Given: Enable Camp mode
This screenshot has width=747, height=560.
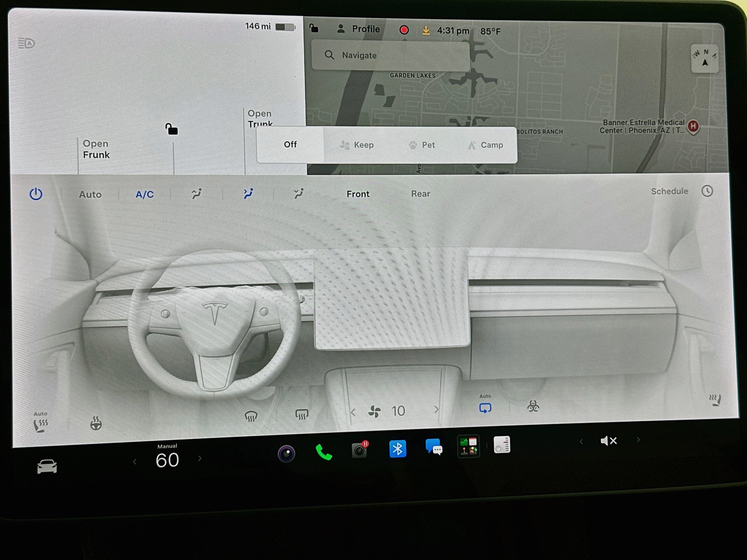Looking at the screenshot, I should tap(485, 145).
